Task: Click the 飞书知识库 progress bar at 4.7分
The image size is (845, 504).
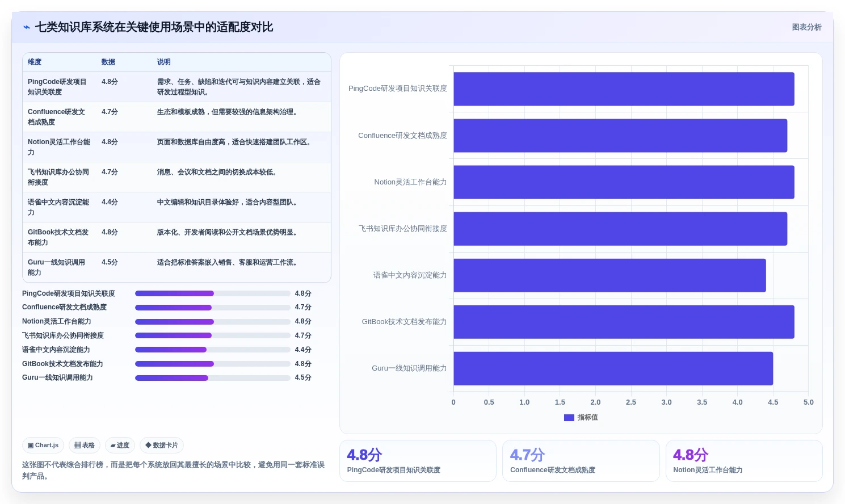Action: [212, 335]
